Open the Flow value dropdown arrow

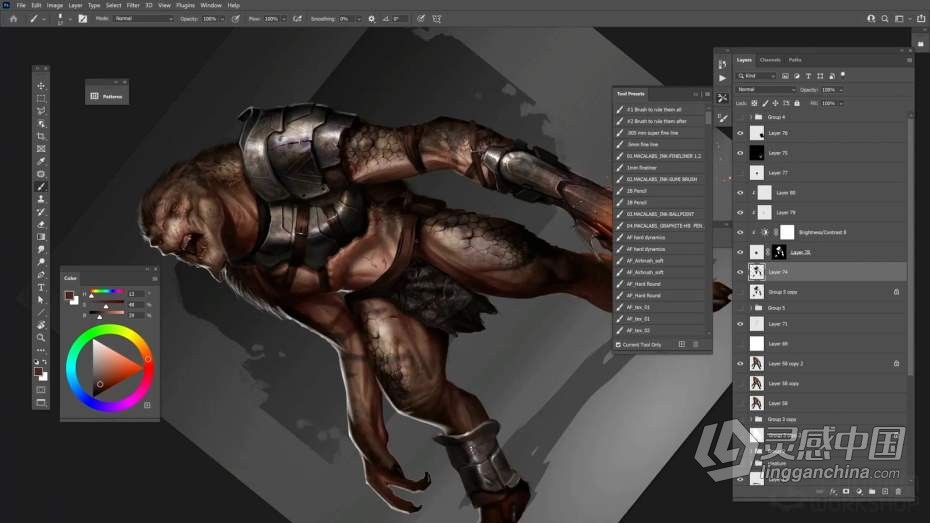pos(284,19)
